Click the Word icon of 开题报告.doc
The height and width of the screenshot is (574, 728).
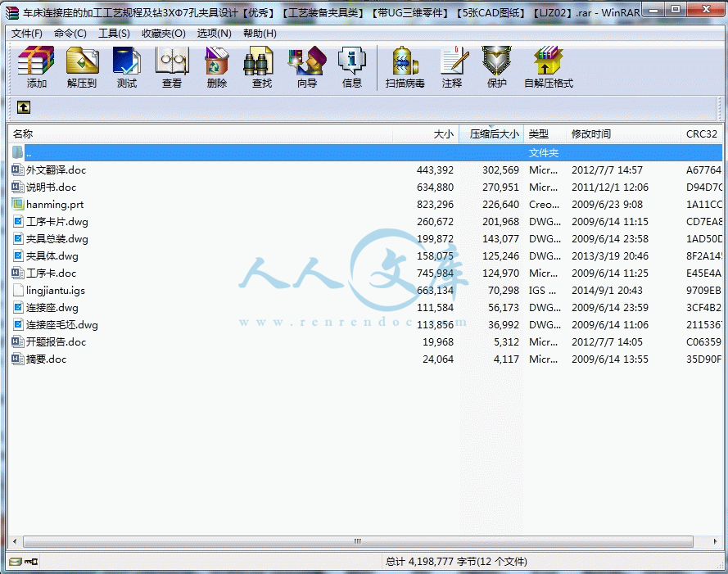(x=18, y=341)
